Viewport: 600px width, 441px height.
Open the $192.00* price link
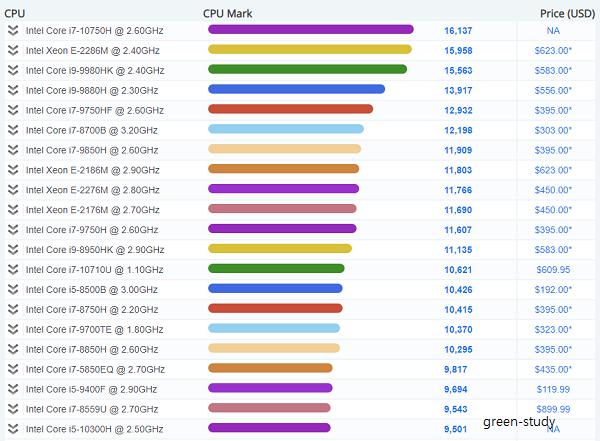pos(553,290)
